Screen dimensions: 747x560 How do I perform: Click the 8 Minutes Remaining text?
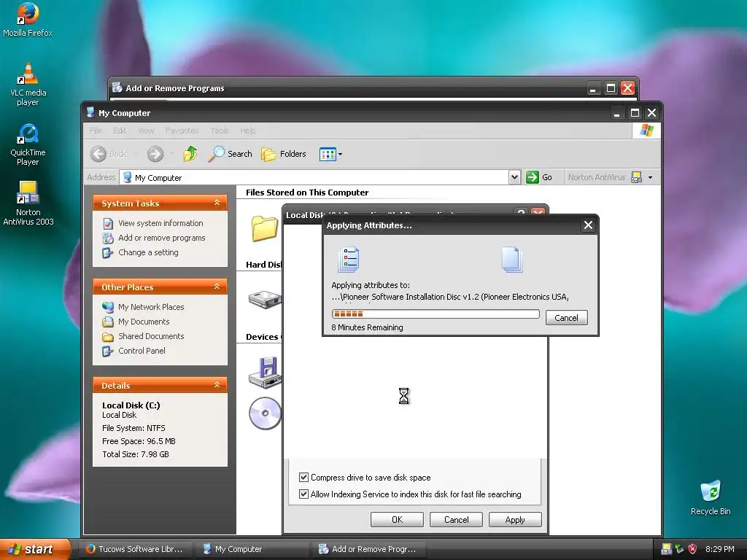pyautogui.click(x=367, y=327)
